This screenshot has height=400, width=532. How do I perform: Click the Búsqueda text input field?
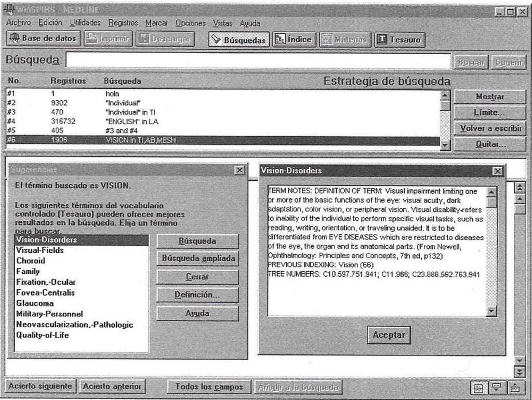(258, 61)
